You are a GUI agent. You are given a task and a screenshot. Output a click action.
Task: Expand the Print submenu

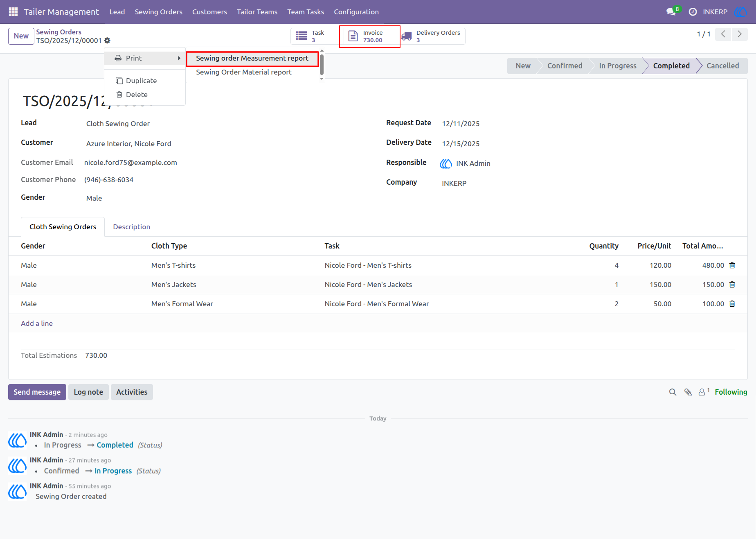[145, 58]
